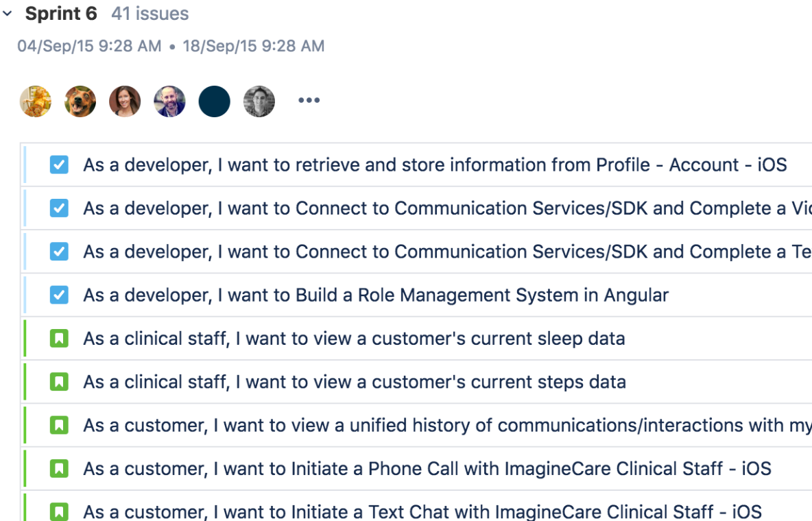Screen dimensions: 812x521
Task: Click the dark navy blank avatar
Action: pos(214,101)
